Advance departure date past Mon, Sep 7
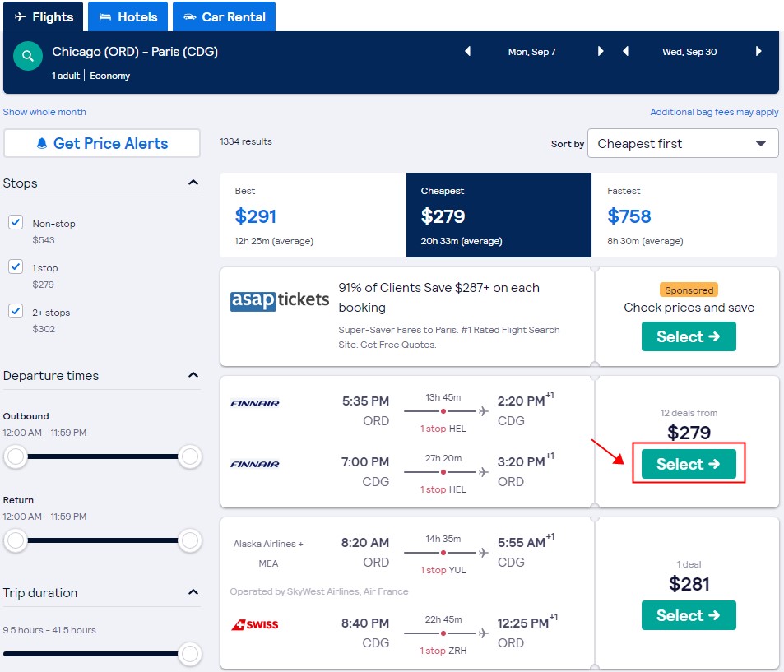784x672 pixels. [601, 52]
